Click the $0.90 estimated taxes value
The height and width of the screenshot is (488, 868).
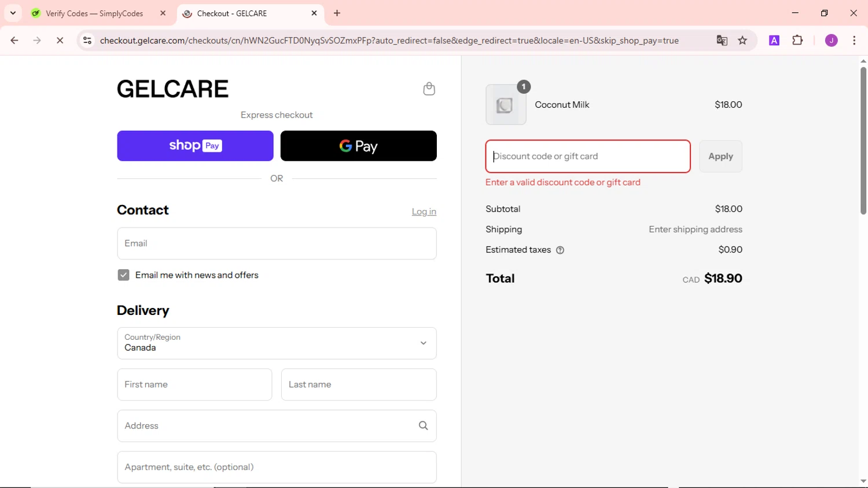730,249
